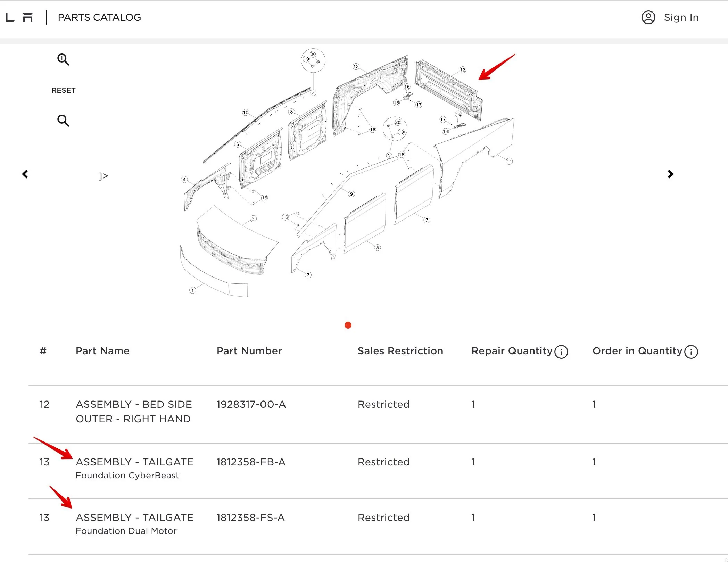The height and width of the screenshot is (562, 728).
Task: Open part number 1928317-00-A
Action: pyautogui.click(x=251, y=404)
